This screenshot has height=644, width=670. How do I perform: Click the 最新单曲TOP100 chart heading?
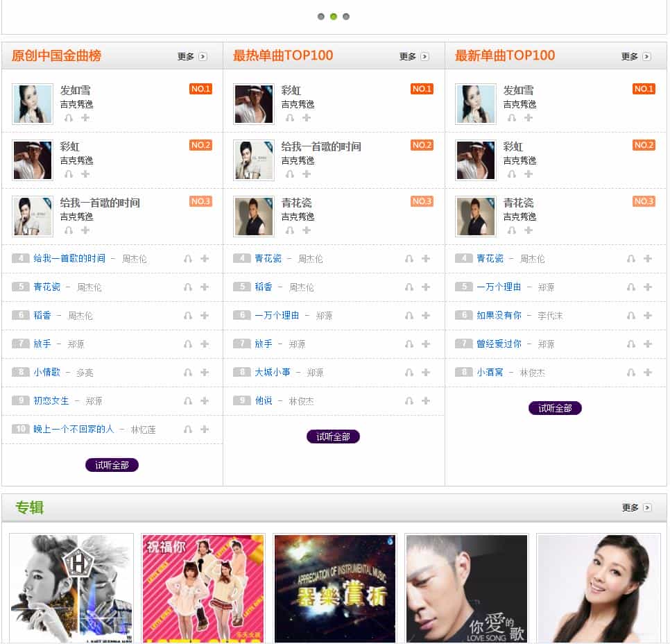coord(505,56)
